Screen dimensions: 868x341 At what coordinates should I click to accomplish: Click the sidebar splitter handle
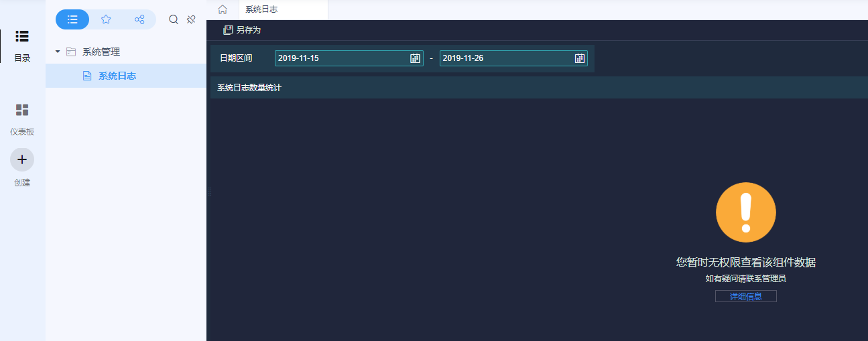(209, 192)
